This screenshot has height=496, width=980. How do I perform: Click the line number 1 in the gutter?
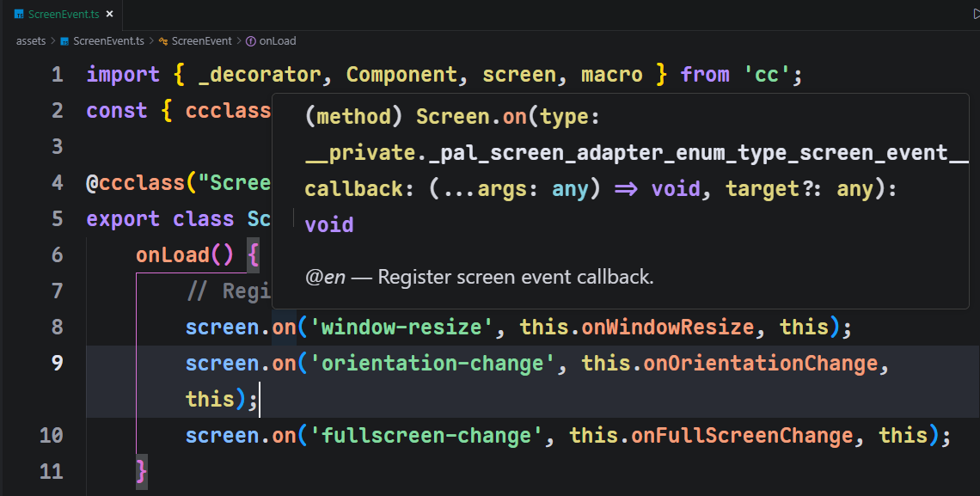57,75
